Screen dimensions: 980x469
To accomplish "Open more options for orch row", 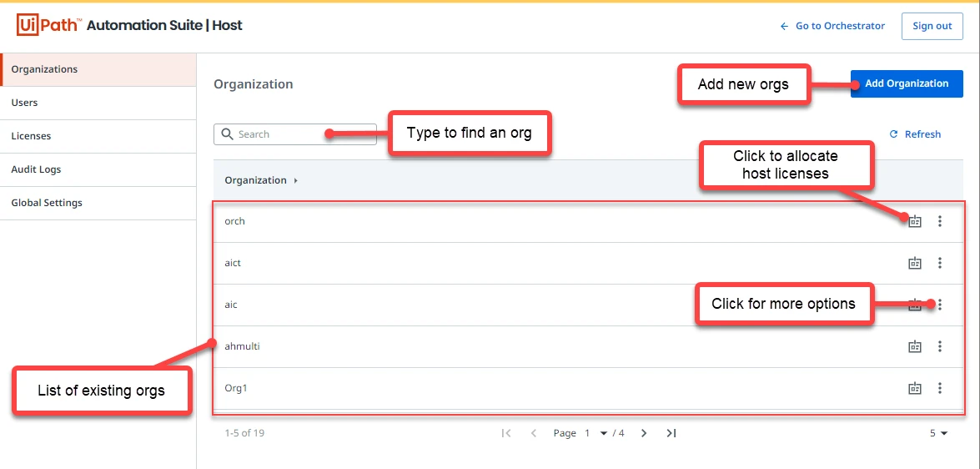I will point(939,221).
